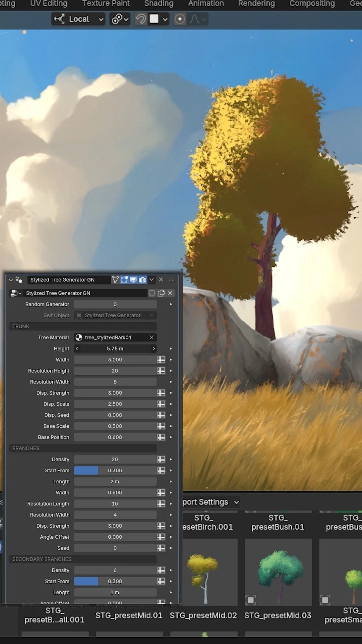Click the animate dot beside Random Generator
The height and width of the screenshot is (644, 362).
pyautogui.click(x=171, y=304)
